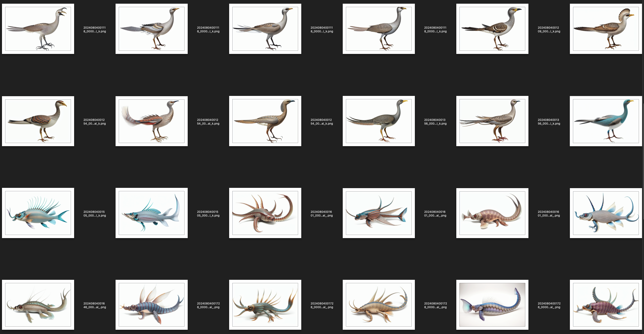Image resolution: width=644 pixels, height=334 pixels.
Task: Click the filename beside the red tentacled creature
Action: click(322, 214)
